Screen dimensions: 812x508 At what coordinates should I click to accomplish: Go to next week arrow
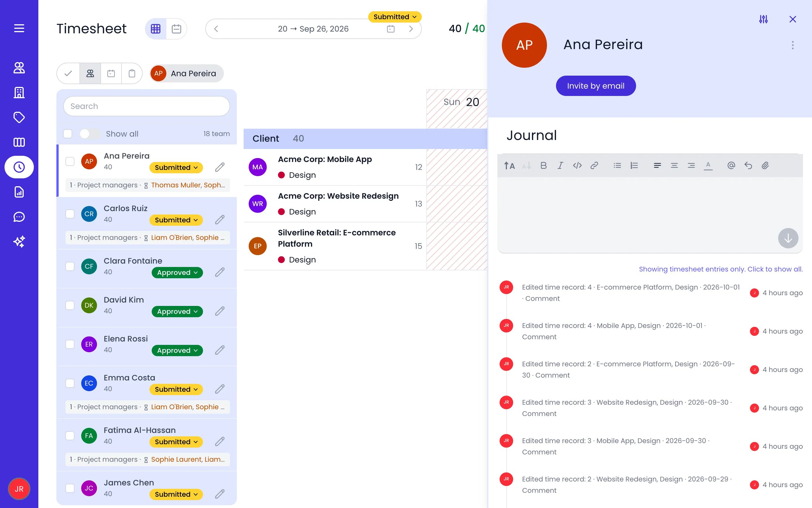(x=411, y=29)
